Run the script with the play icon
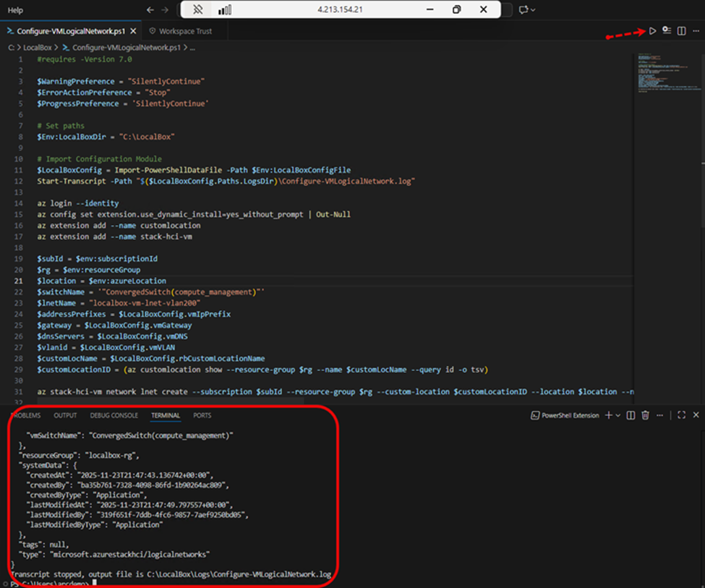Screen dimensions: 705x588 coord(652,30)
